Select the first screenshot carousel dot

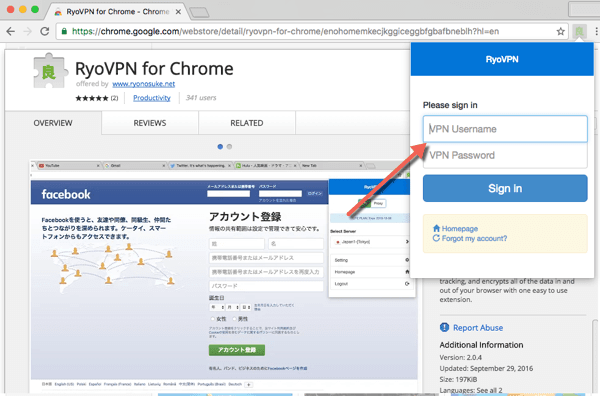coord(220,147)
